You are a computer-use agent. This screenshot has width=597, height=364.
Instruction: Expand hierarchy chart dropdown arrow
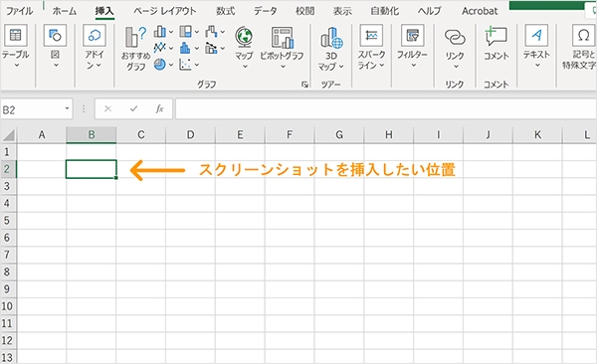pos(197,32)
